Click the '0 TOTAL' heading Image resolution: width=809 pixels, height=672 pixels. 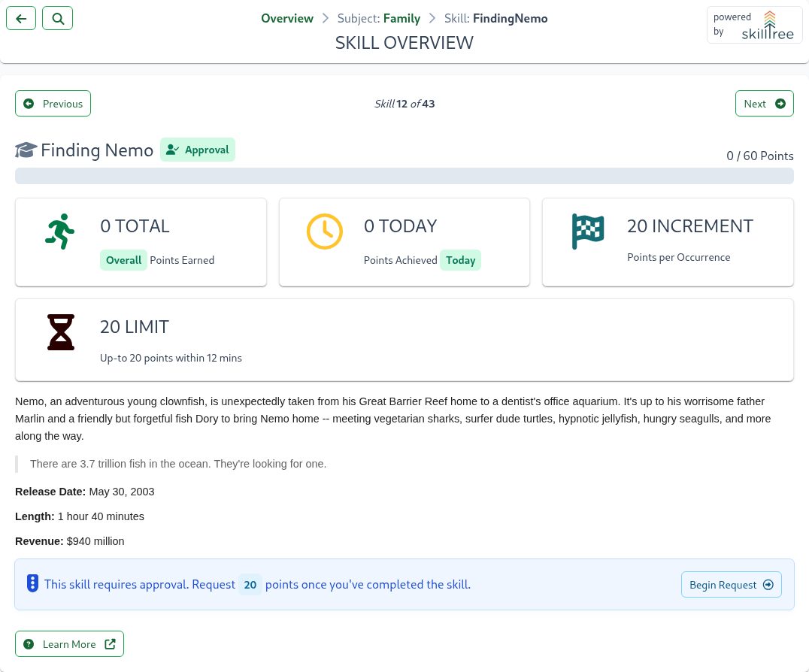tap(135, 226)
